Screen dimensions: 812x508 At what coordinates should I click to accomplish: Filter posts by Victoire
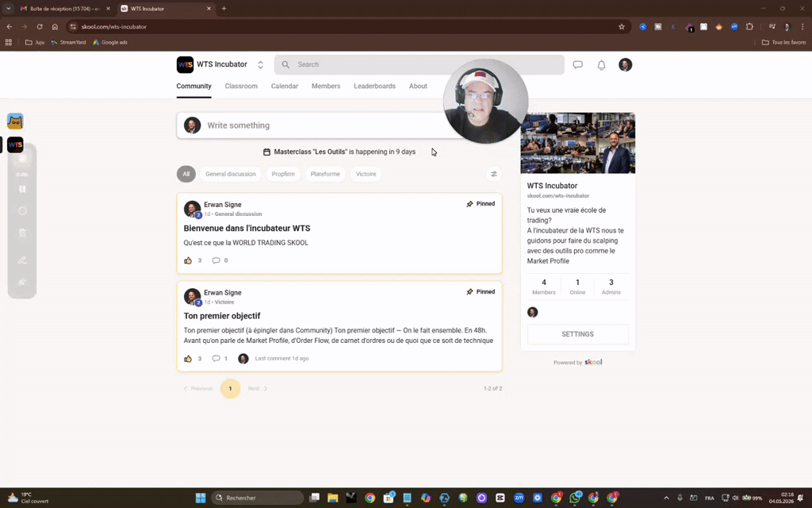coord(366,174)
